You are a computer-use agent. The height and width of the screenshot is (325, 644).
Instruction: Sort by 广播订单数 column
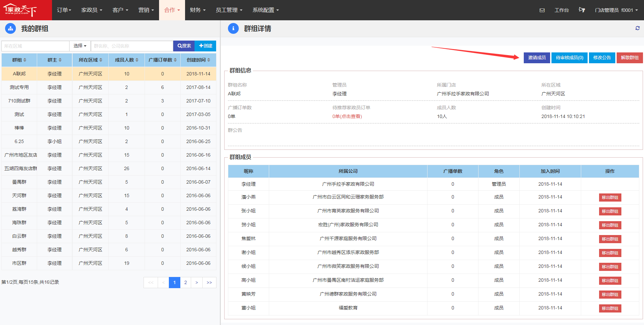[162, 60]
